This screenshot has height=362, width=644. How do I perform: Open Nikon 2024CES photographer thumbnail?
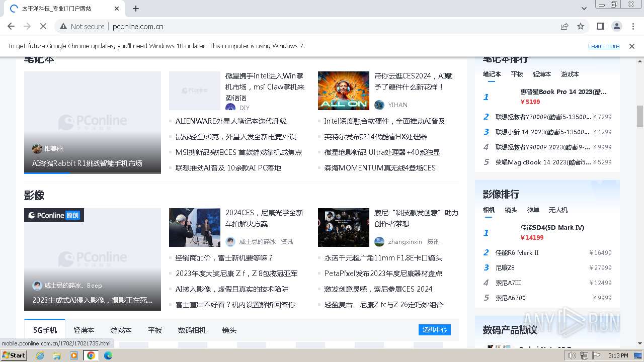click(195, 227)
